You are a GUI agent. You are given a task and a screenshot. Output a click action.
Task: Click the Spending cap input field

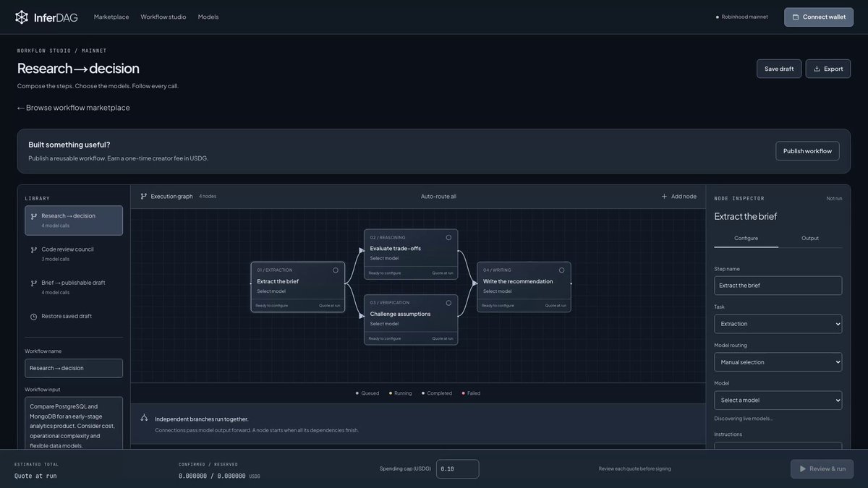click(x=457, y=468)
